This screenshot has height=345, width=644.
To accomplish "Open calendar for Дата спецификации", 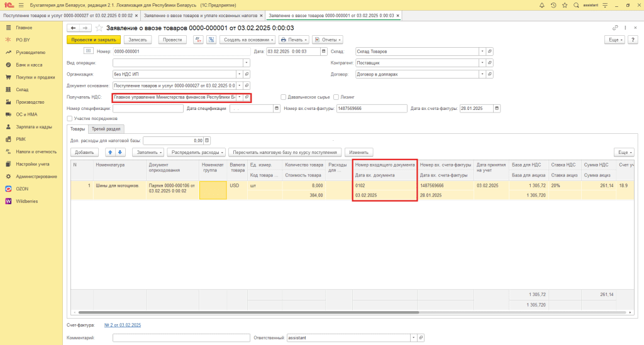I will 277,108.
